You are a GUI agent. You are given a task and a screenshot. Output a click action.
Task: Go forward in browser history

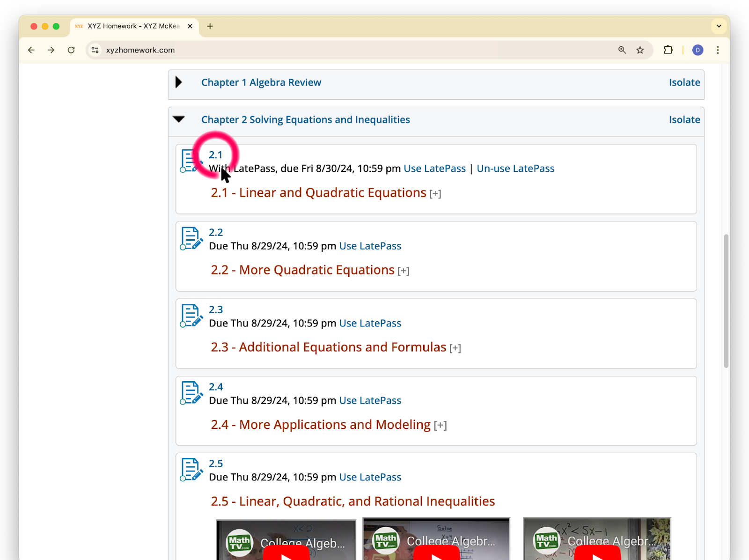coord(51,50)
